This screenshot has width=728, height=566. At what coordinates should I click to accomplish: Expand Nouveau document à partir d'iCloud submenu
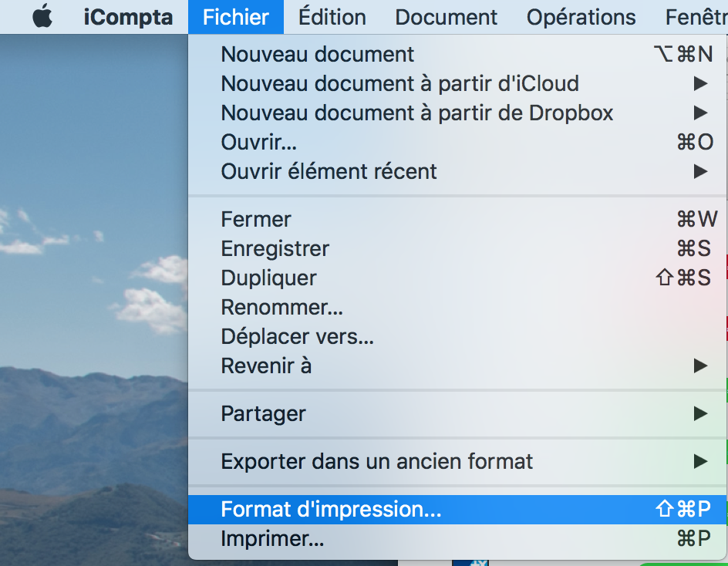pos(457,83)
